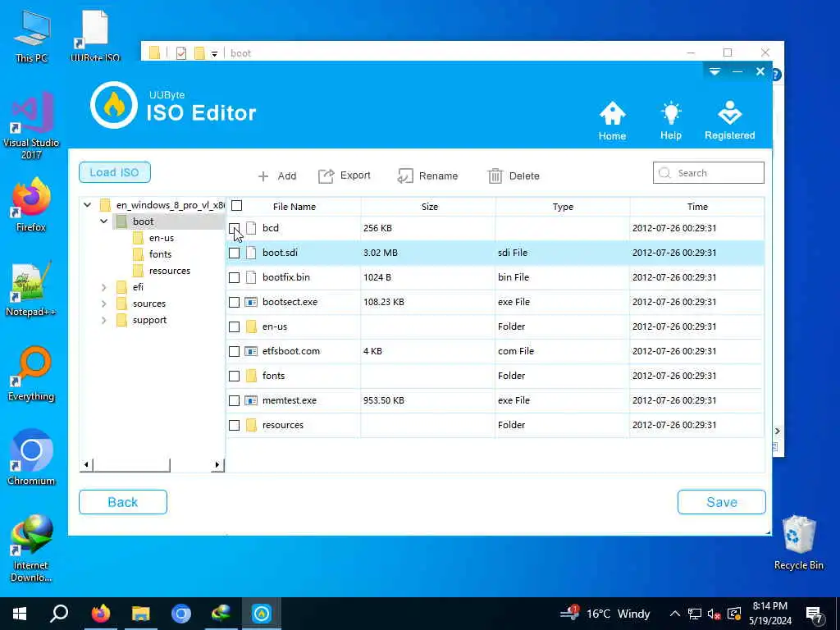Click the memtest.exe file icon
Image resolution: width=840 pixels, height=630 pixels.
point(251,400)
